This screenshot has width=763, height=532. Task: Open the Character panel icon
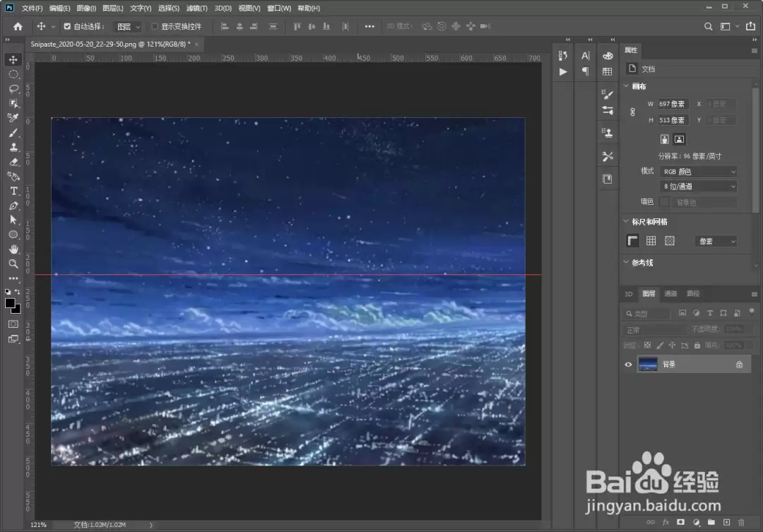point(586,56)
